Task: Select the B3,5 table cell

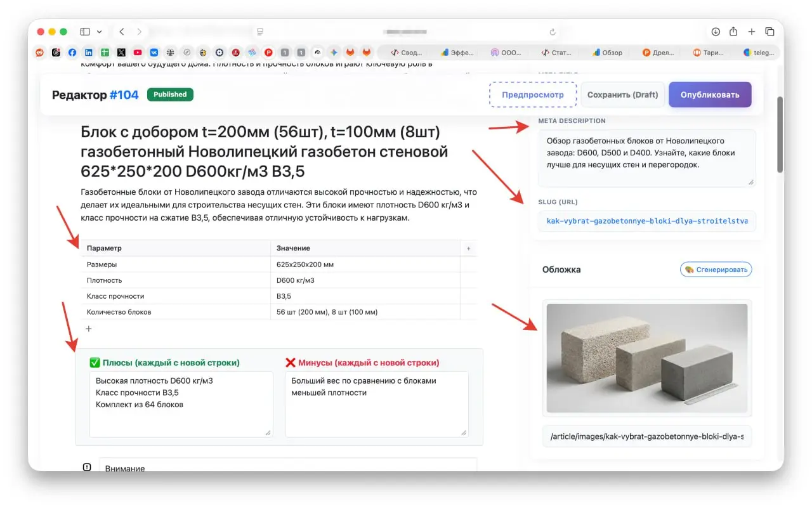Action: click(x=365, y=296)
